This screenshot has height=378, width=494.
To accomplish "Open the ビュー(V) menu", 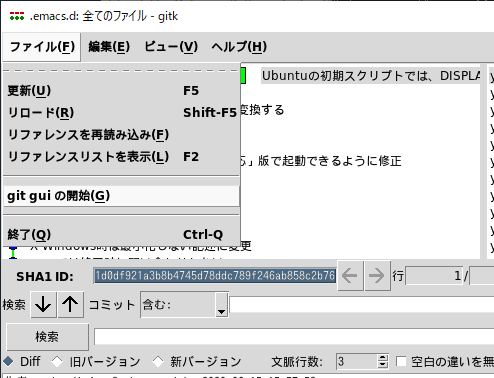I will pos(171,47).
